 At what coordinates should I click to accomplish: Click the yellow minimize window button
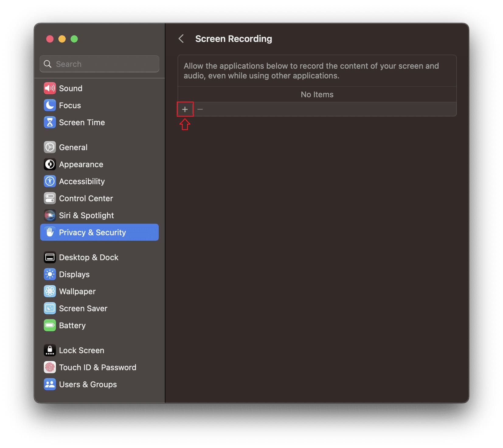[62, 39]
